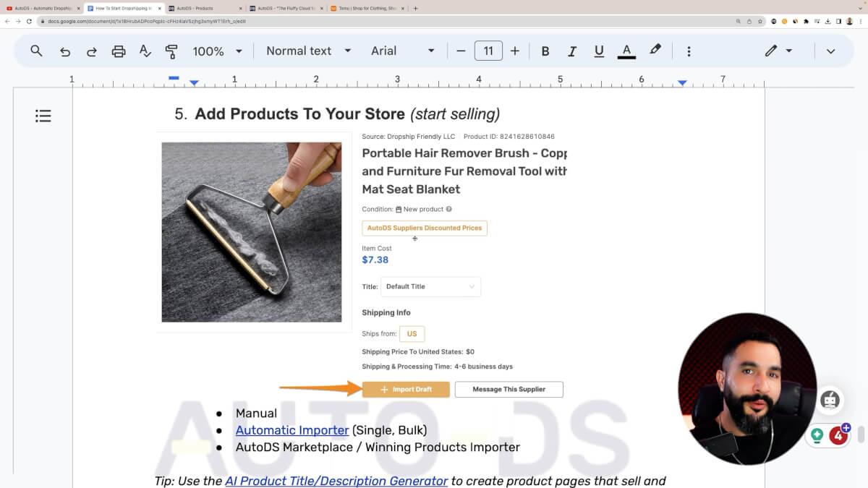Click the AutoDS Suppliers Discounted Prices badge
The height and width of the screenshot is (488, 868).
425,228
